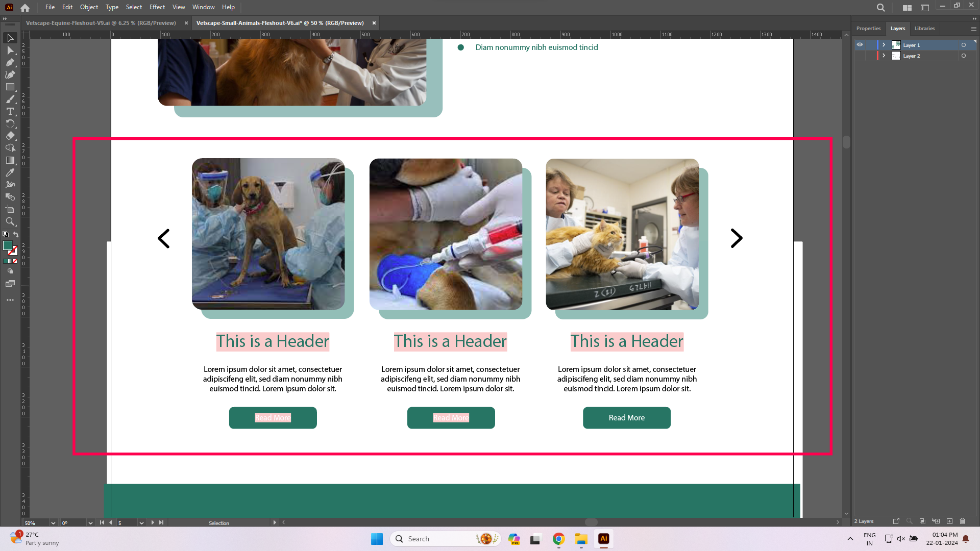This screenshot has width=980, height=551.
Task: Select the Type tool
Action: pyautogui.click(x=10, y=112)
